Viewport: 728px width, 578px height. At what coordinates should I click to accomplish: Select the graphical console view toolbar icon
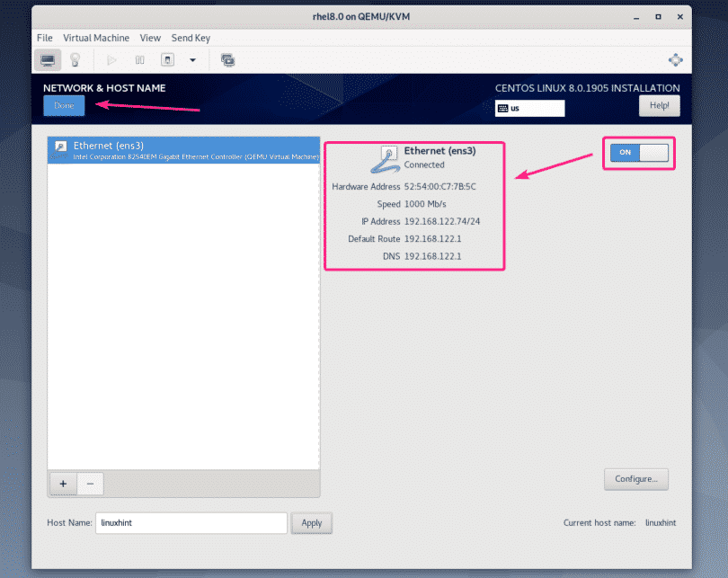(47, 59)
